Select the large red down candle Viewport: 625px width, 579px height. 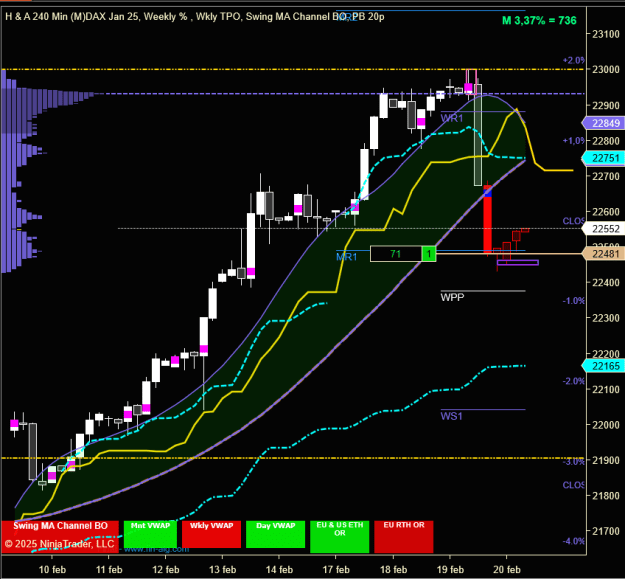[x=487, y=219]
